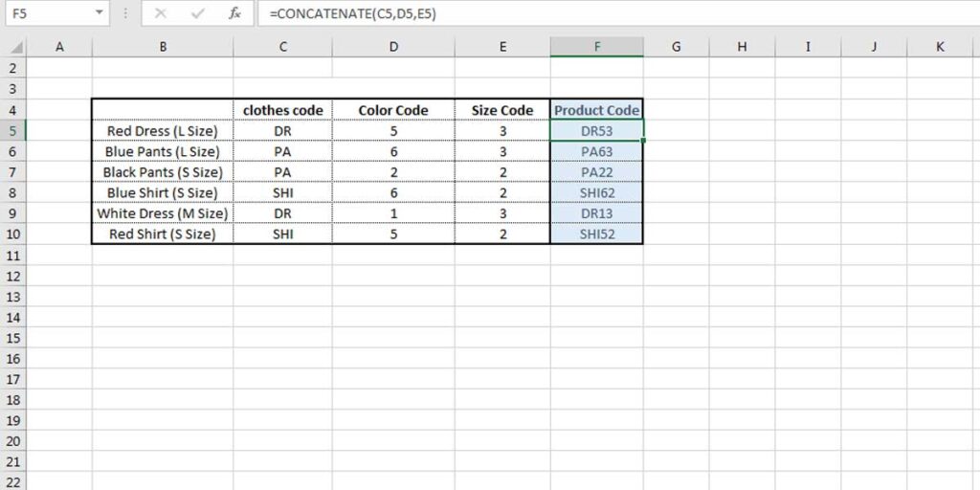This screenshot has height=490, width=980.
Task: Select the 'Blue Pants (L Size)' cell
Action: [163, 152]
